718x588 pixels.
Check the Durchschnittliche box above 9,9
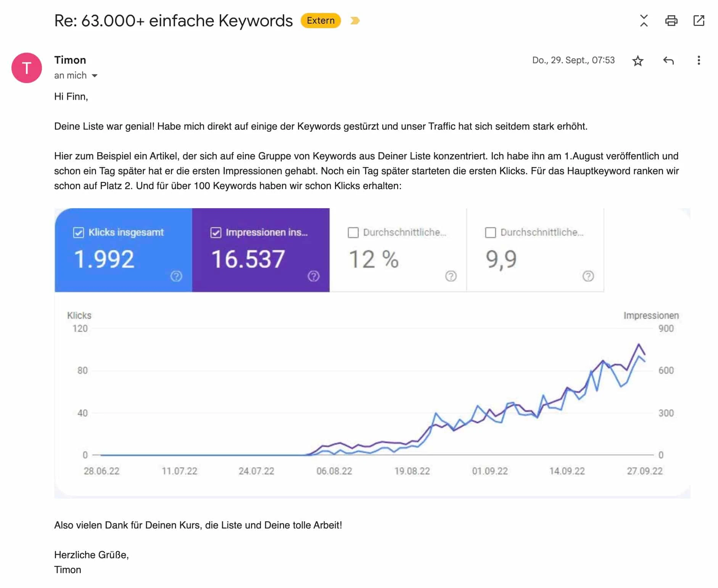pyautogui.click(x=491, y=233)
